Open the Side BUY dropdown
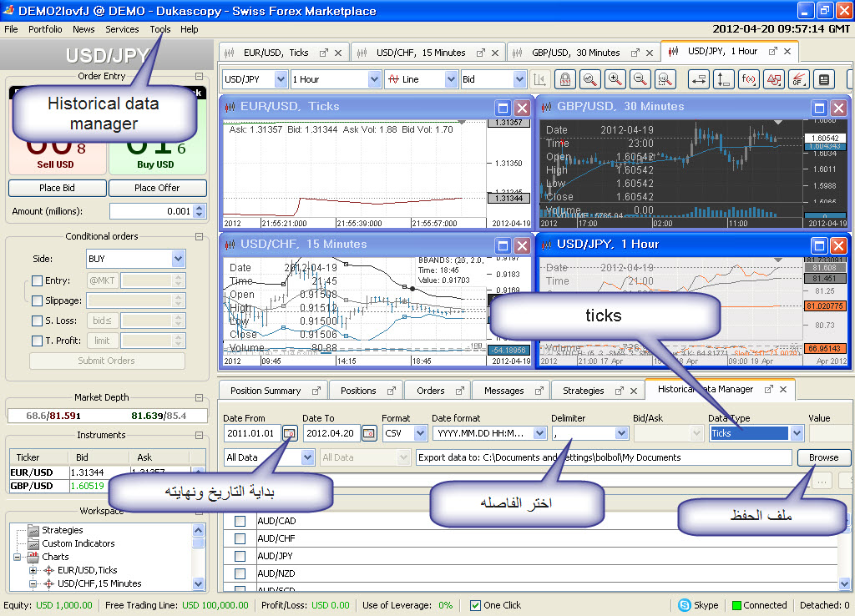855x616 pixels. (x=179, y=259)
